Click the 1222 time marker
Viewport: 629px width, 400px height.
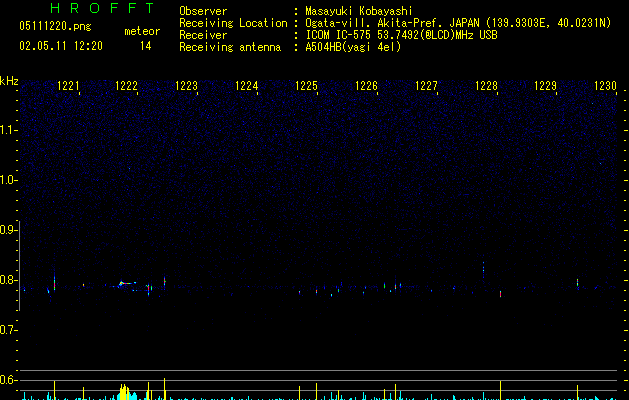click(126, 86)
